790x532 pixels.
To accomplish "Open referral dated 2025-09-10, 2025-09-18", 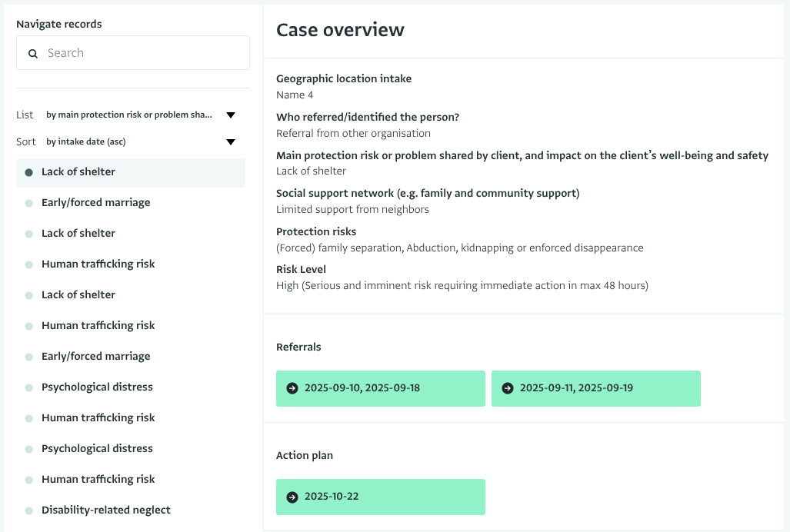I will pos(380,388).
